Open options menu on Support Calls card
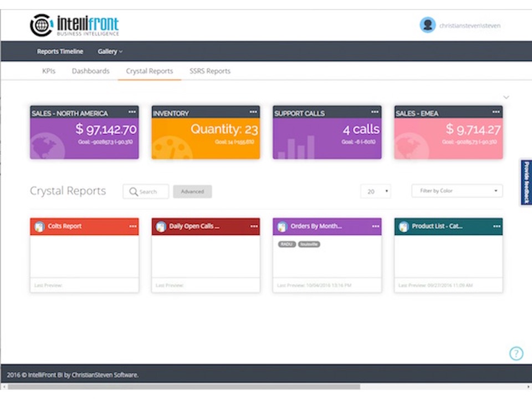 coord(375,111)
